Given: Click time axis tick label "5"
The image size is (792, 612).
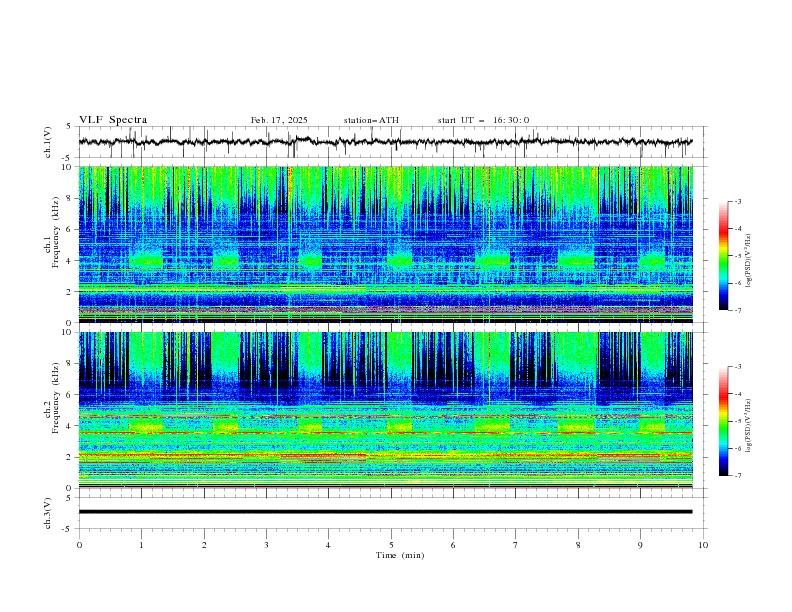Looking at the screenshot, I should pos(391,545).
